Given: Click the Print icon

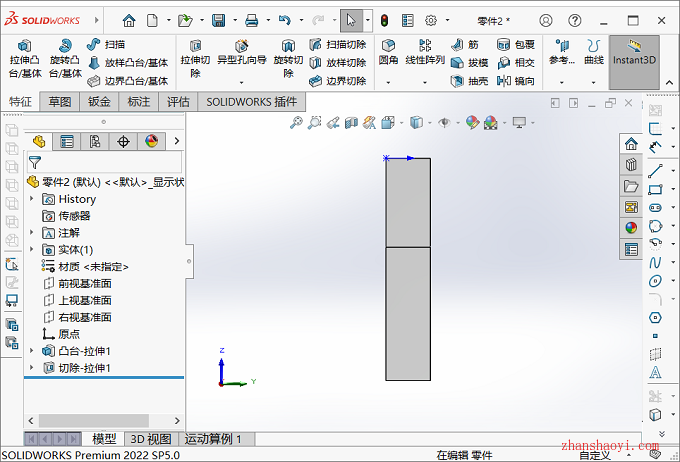Looking at the screenshot, I should pos(252,20).
